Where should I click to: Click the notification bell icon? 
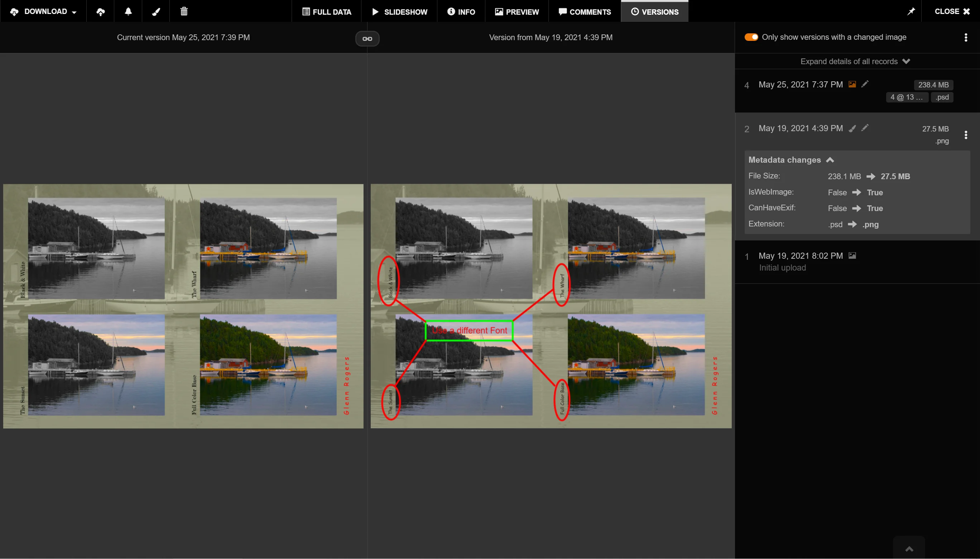pyautogui.click(x=128, y=11)
